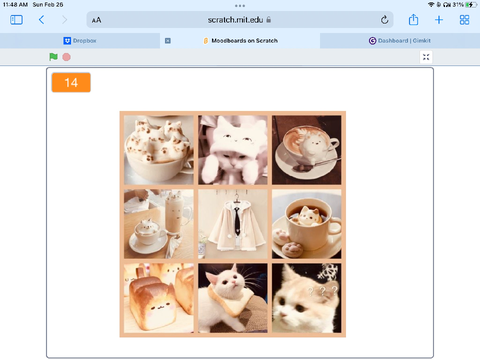Switch to the Dashboard Gimkit tab
The image size is (480, 360).
click(400, 41)
